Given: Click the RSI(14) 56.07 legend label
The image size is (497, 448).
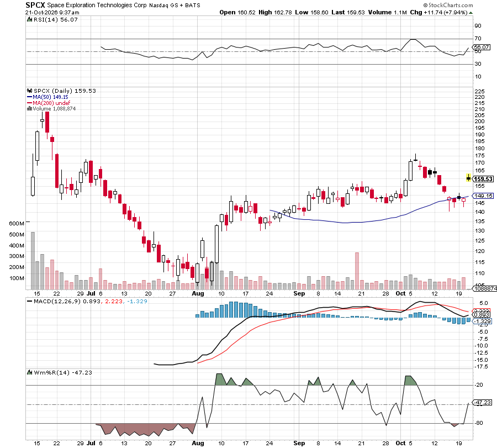Looking at the screenshot, I should 55,20.
